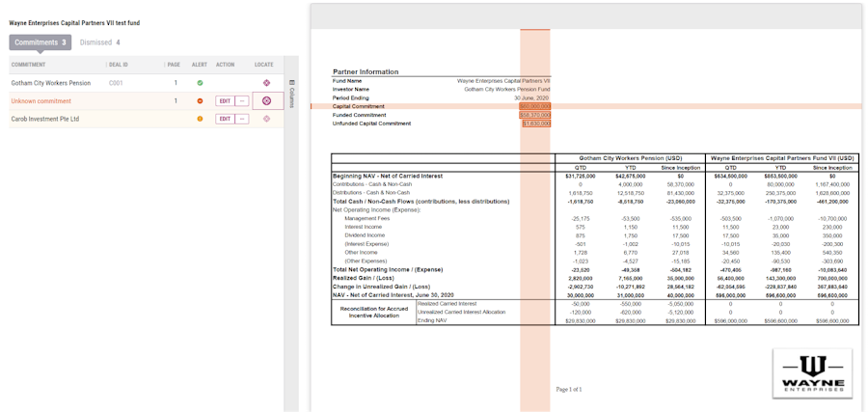Click red alert icon for Unknown commitment
This screenshot has width=868, height=412.
tap(200, 100)
